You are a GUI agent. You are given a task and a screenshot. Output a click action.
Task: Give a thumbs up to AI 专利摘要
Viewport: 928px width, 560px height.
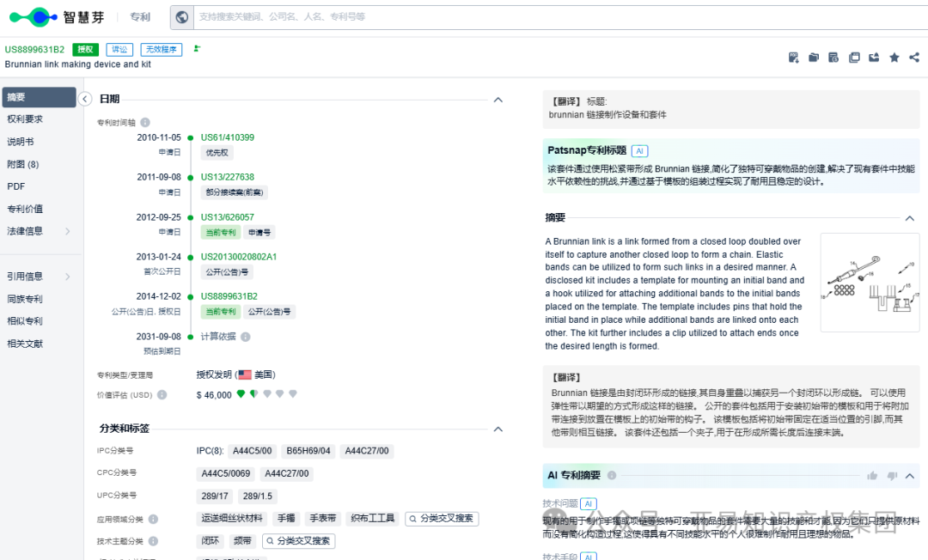coord(872,475)
